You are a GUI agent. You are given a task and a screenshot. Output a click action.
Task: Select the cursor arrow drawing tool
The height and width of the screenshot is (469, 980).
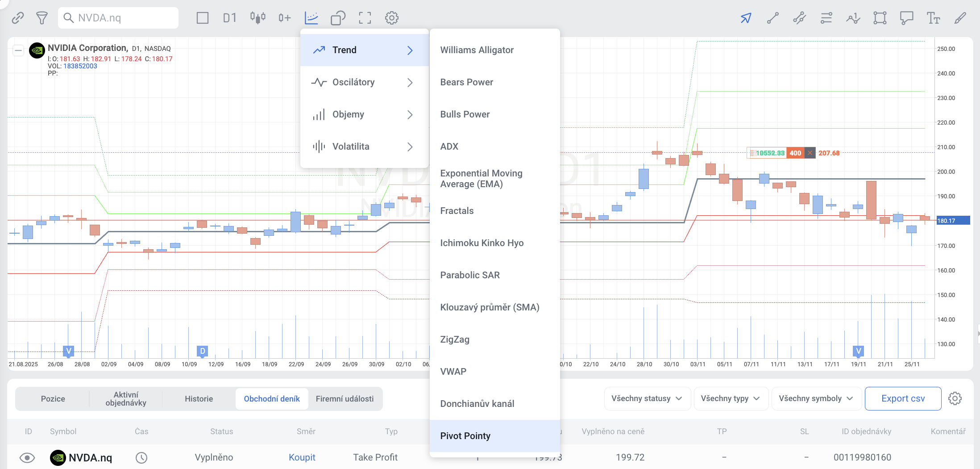(x=746, y=18)
